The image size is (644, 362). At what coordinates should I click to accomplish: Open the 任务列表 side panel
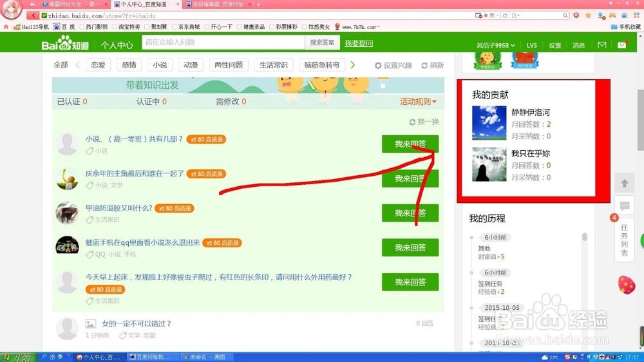624,240
